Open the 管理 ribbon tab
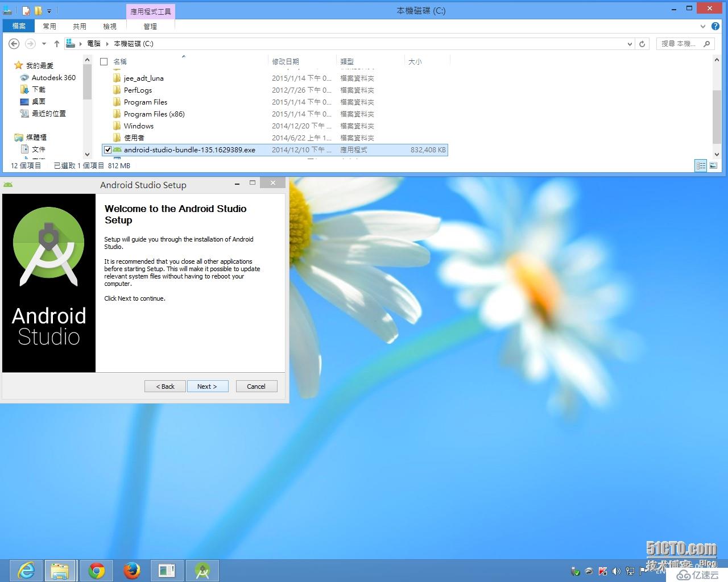The width and height of the screenshot is (728, 582). (150, 26)
